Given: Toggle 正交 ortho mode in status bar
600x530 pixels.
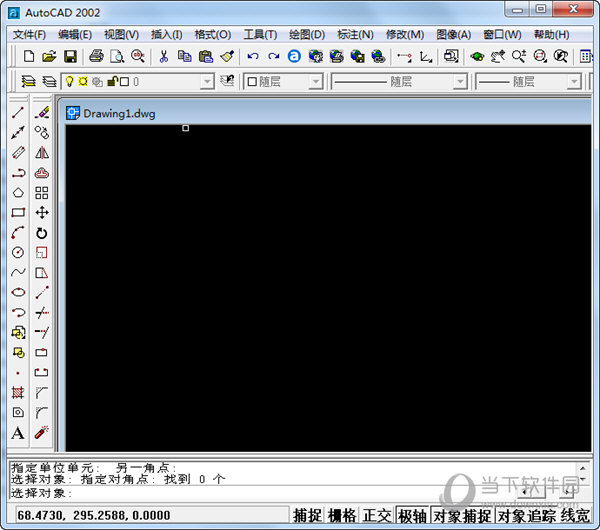Looking at the screenshot, I should coord(377,515).
